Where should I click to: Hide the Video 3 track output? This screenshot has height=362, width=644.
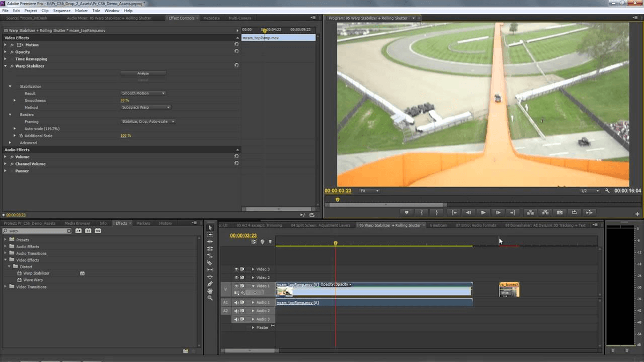click(x=236, y=269)
